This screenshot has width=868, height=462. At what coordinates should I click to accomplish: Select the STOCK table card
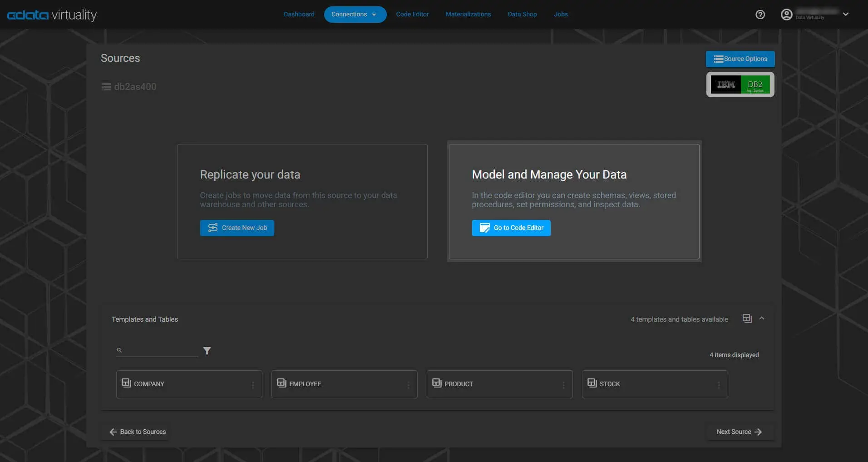click(x=655, y=384)
